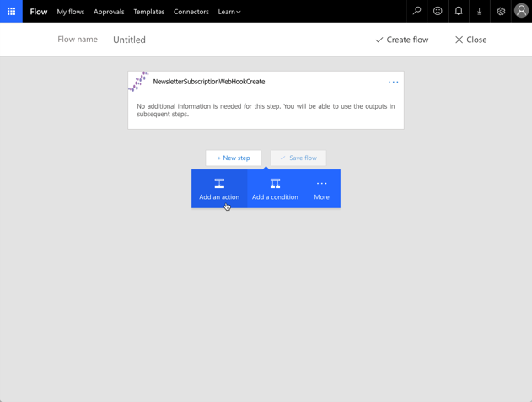
Task: Edit the Untitled flow name field
Action: 129,40
